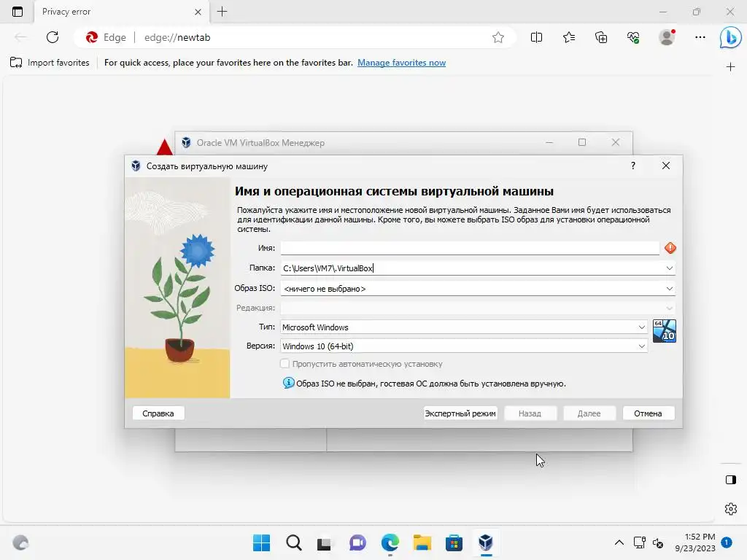Toggle the skip unattended installation checkbox
This screenshot has height=560, width=747.
click(x=285, y=364)
